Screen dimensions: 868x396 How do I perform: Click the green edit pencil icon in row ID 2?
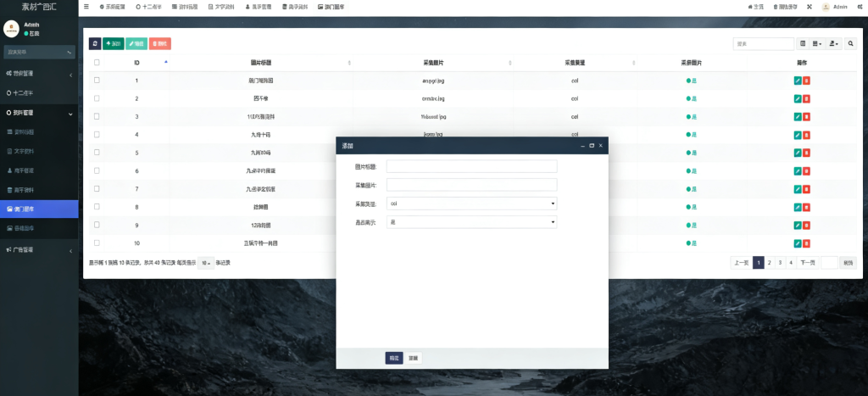[797, 98]
